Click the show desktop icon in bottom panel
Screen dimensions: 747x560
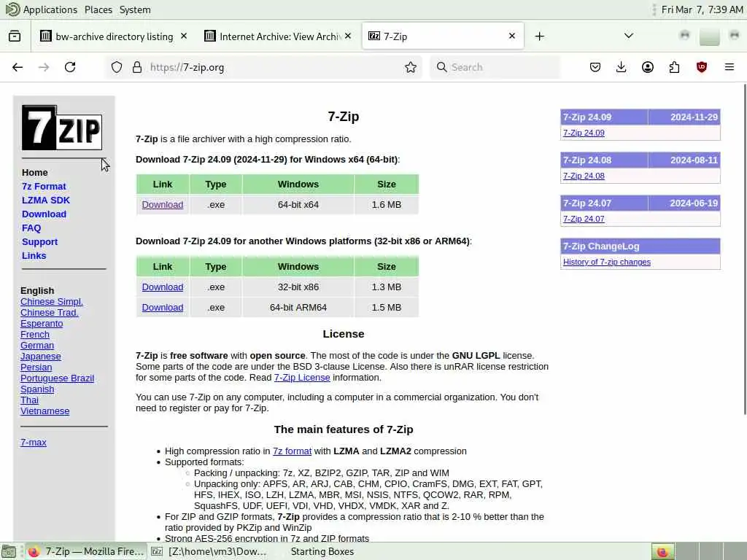(x=9, y=551)
